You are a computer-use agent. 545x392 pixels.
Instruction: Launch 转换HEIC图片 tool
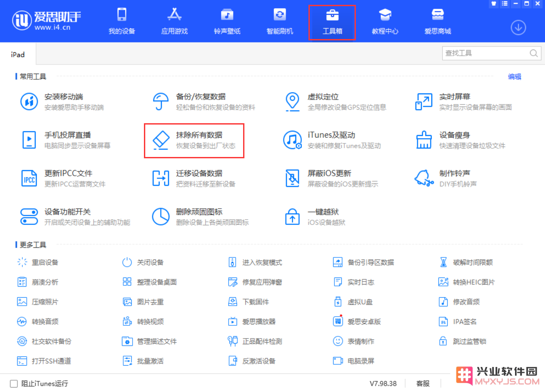coord(466,282)
